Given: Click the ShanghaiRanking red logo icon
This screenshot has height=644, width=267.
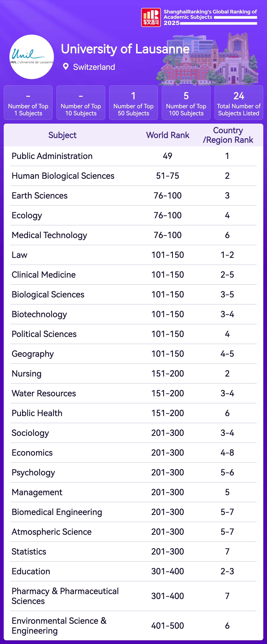Looking at the screenshot, I should (151, 18).
